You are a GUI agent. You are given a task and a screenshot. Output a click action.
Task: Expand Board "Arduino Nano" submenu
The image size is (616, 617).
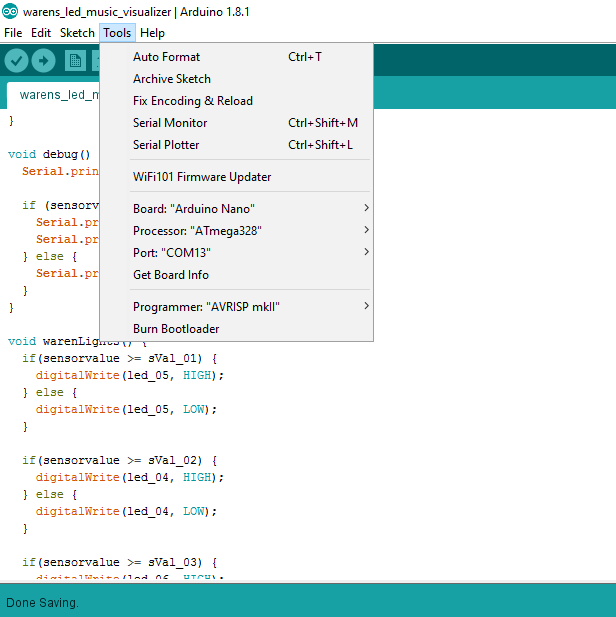[x=236, y=209]
